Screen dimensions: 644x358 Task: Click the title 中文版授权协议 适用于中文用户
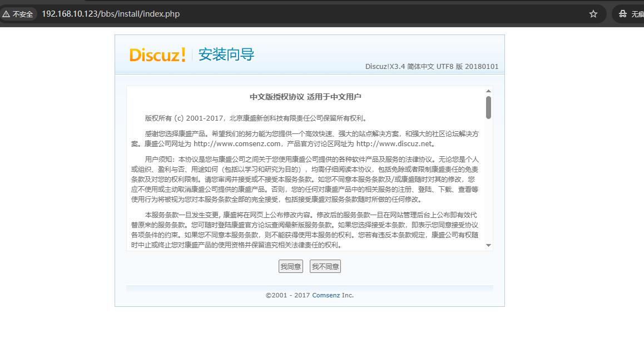tap(305, 97)
